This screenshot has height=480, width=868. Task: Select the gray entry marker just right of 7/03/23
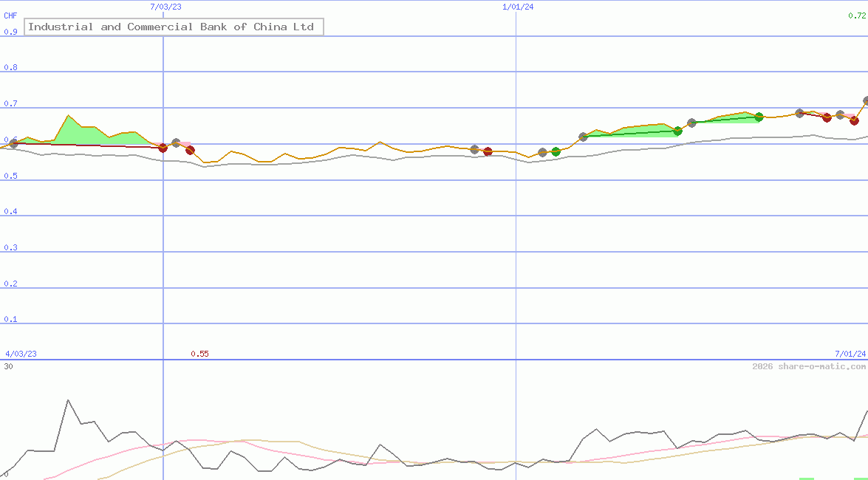pyautogui.click(x=176, y=142)
